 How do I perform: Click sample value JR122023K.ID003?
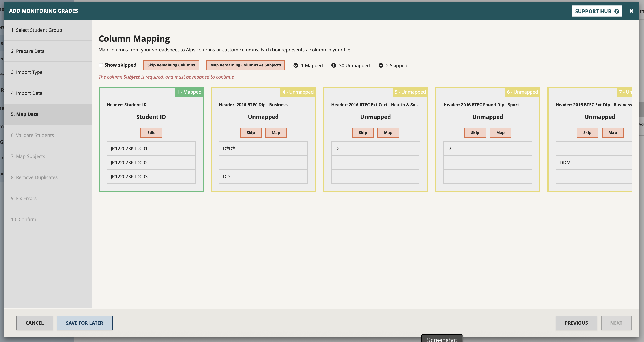(x=151, y=177)
